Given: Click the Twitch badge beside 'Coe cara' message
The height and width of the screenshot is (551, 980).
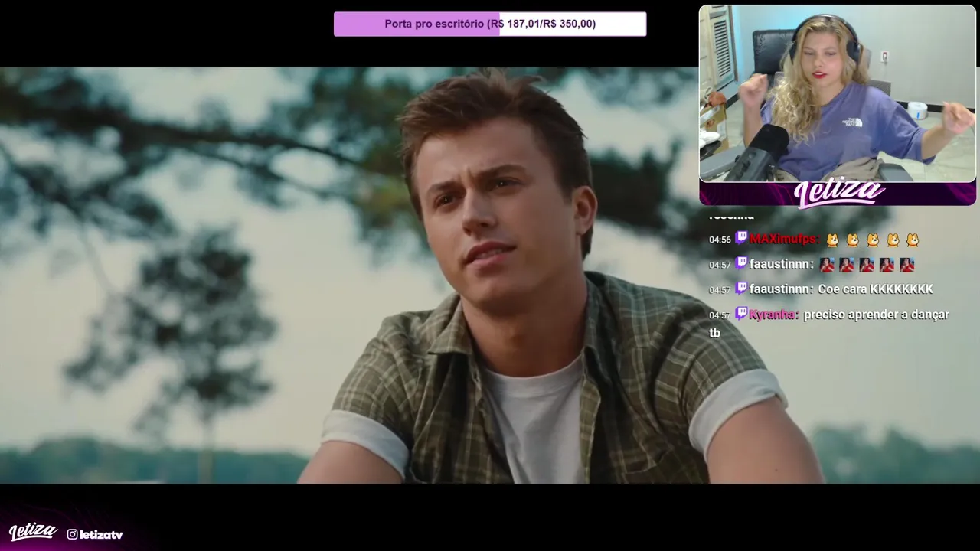Looking at the screenshot, I should click(741, 289).
